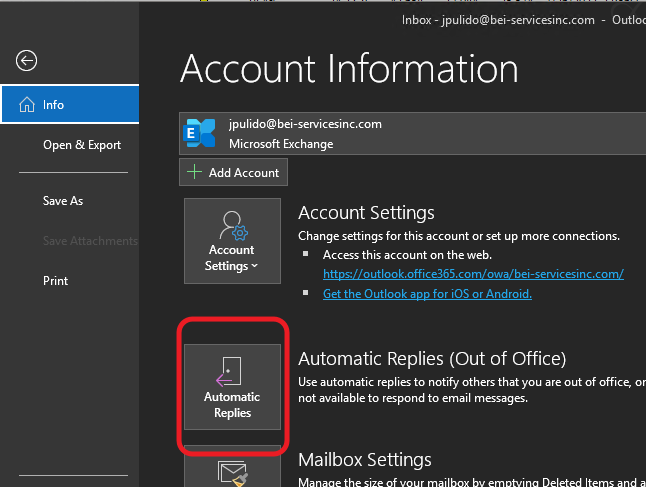Viewport: 646px width, 487px height.
Task: Click the Automatic Replies (Out of Office) heading
Action: click(432, 359)
